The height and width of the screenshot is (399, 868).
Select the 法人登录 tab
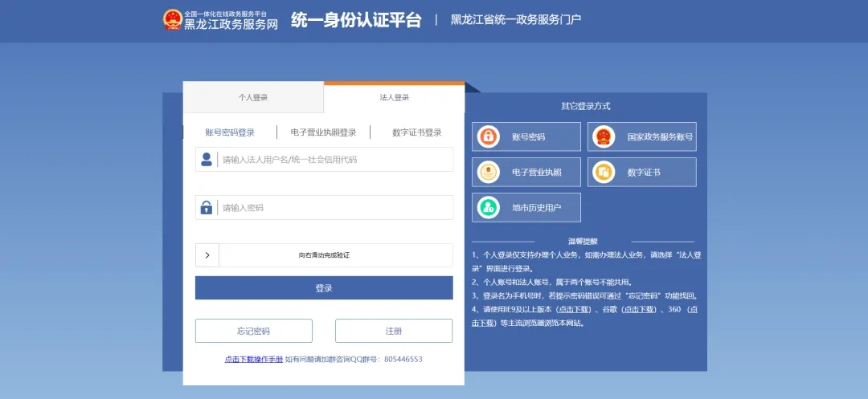pyautogui.click(x=394, y=98)
